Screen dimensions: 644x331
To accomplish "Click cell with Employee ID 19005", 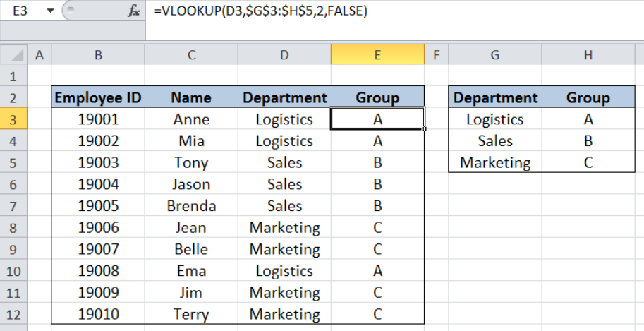I will [x=98, y=206].
